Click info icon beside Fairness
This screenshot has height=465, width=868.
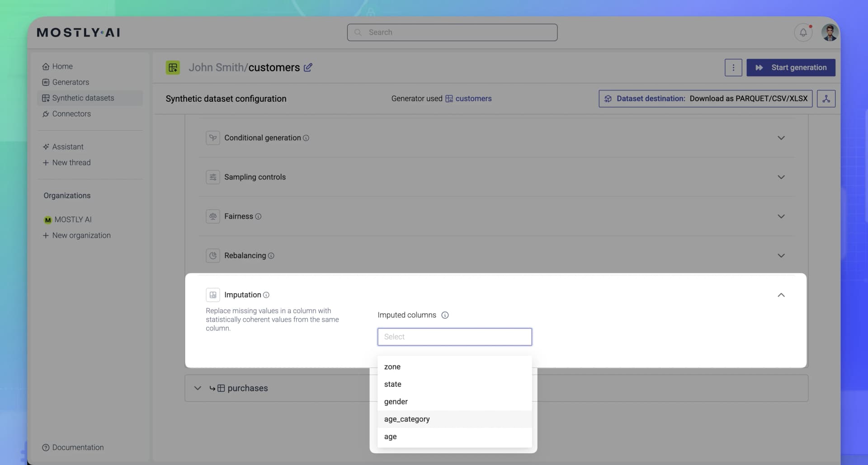coord(258,216)
